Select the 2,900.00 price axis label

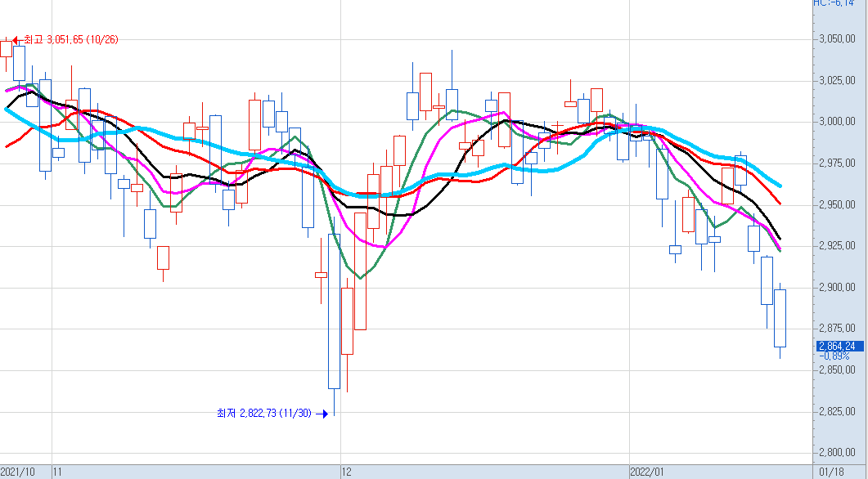click(836, 287)
